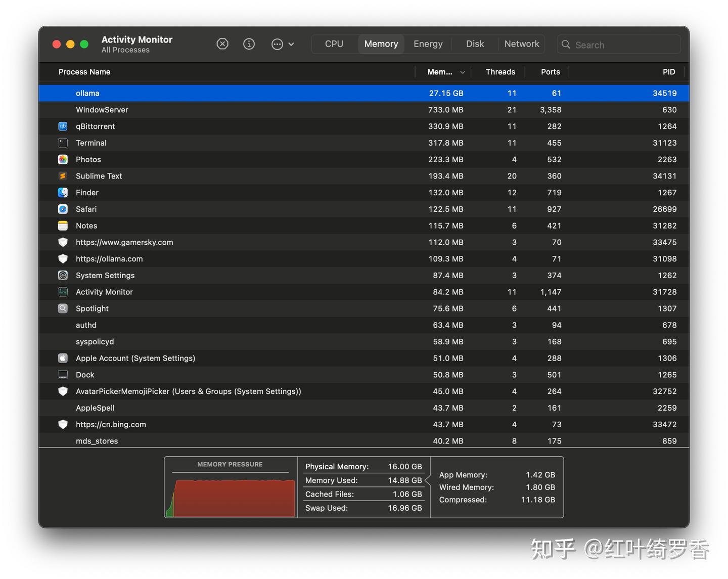728x579 pixels.
Task: Switch to the Network tab
Action: tap(522, 44)
